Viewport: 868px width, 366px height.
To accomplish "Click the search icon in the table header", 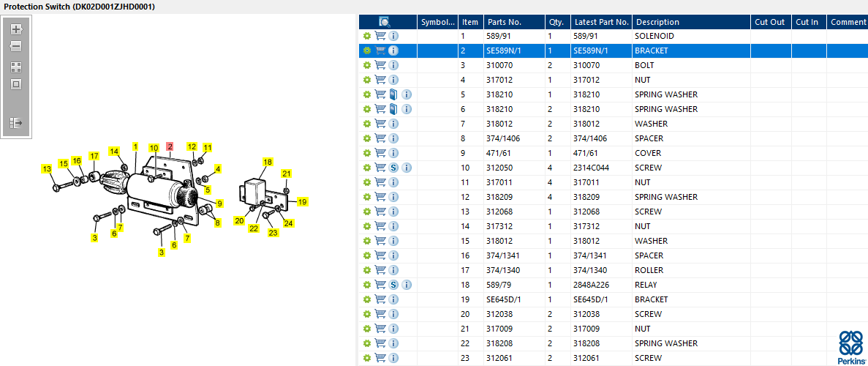I will [385, 22].
